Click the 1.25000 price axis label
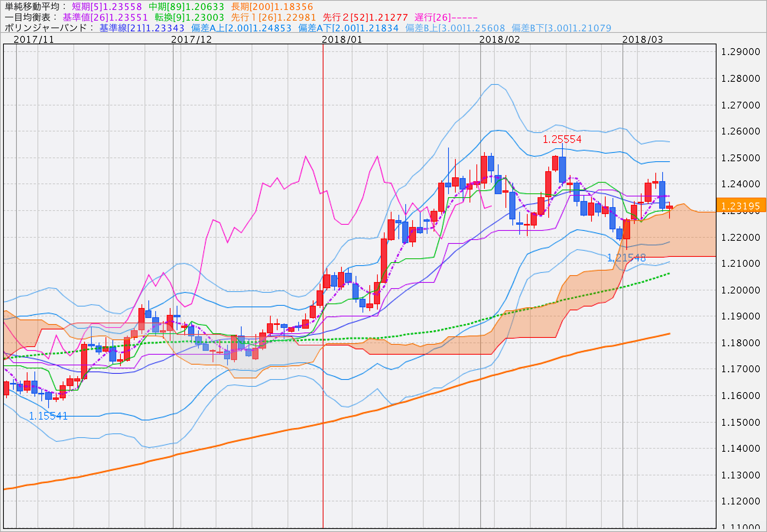The image size is (767, 532). point(741,158)
